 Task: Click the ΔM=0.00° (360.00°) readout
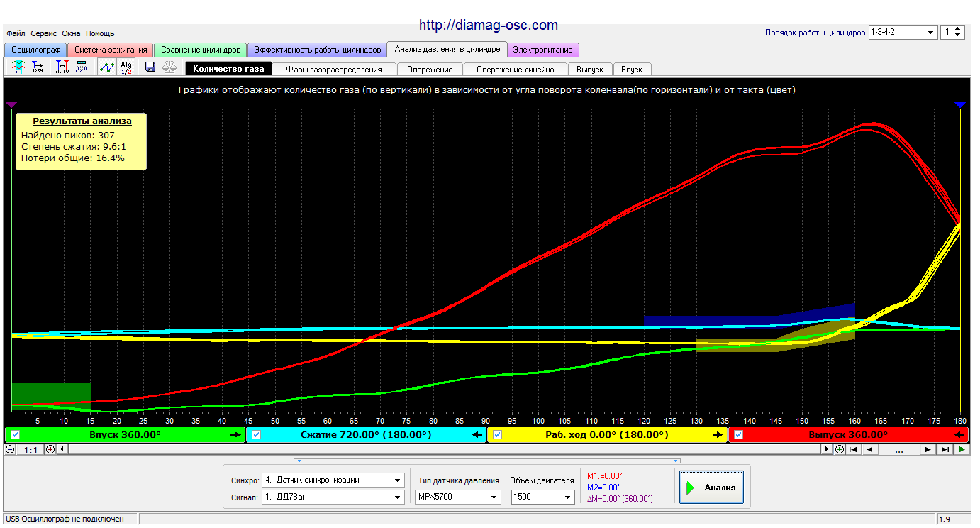[620, 499]
